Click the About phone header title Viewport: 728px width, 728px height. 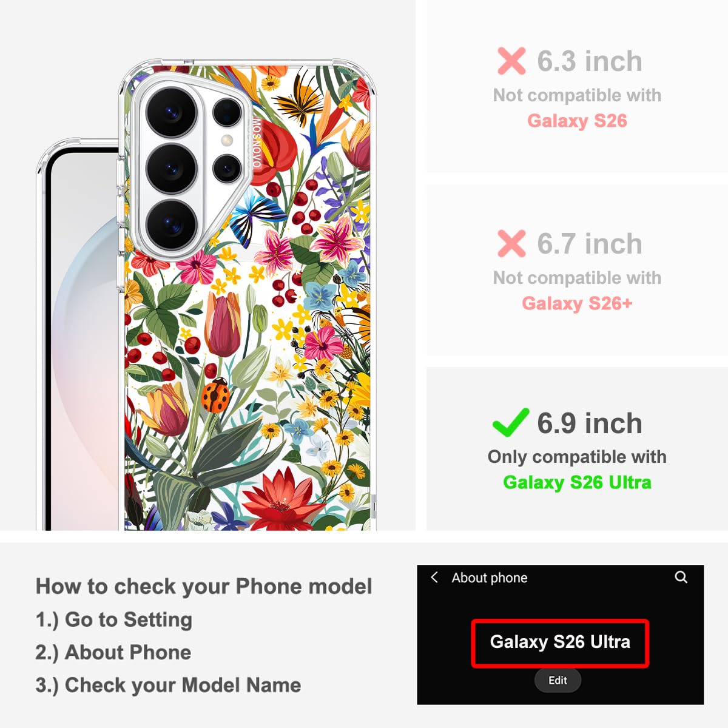click(490, 578)
